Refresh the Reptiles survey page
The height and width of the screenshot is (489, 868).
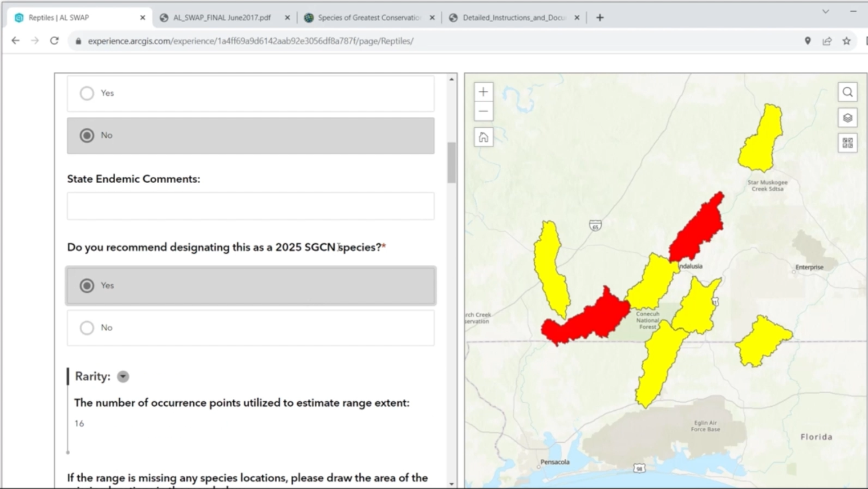click(54, 41)
